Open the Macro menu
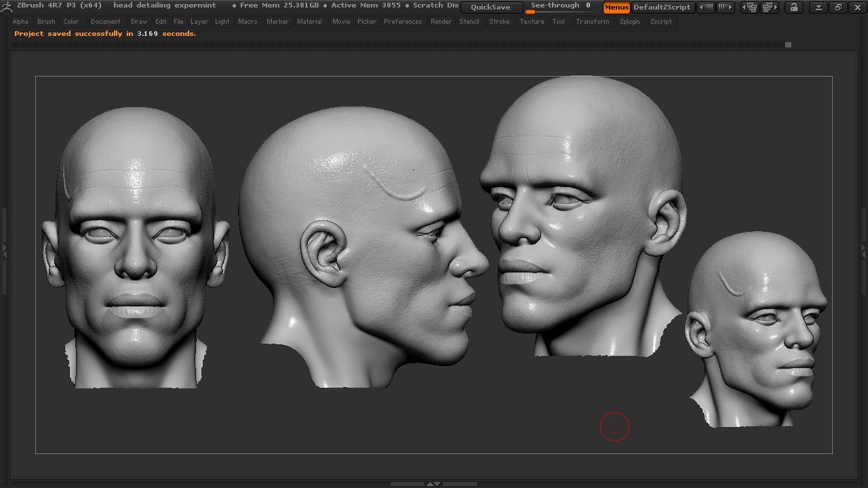 248,22
